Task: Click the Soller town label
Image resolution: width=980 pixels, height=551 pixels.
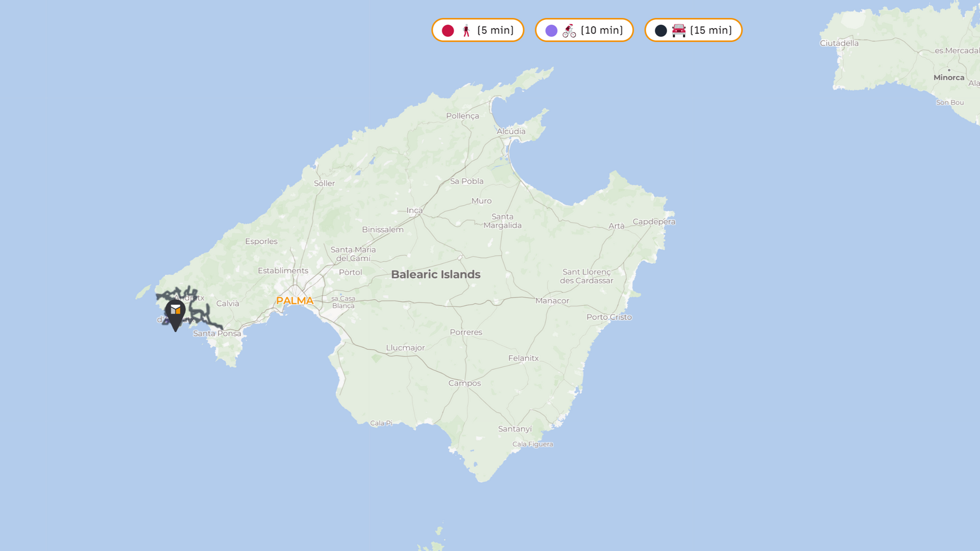Action: [324, 183]
